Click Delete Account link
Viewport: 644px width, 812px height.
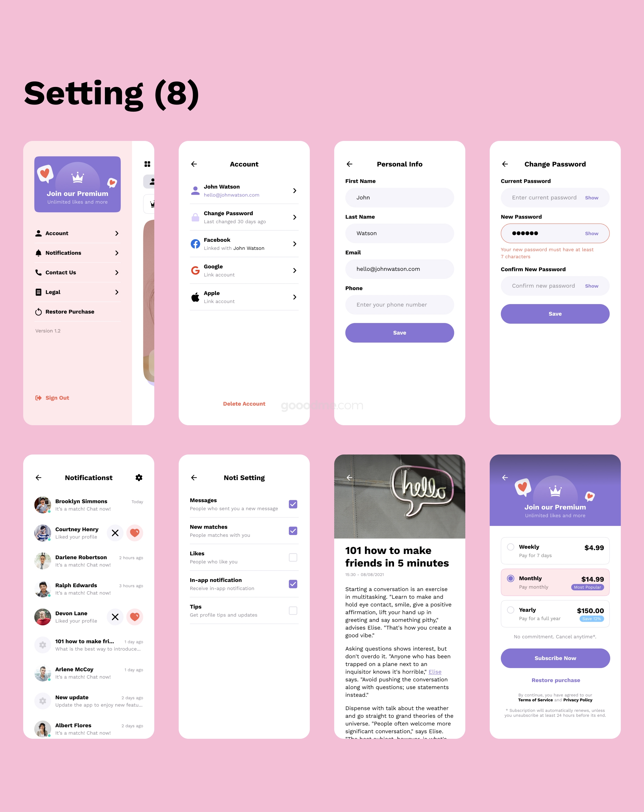coord(244,403)
